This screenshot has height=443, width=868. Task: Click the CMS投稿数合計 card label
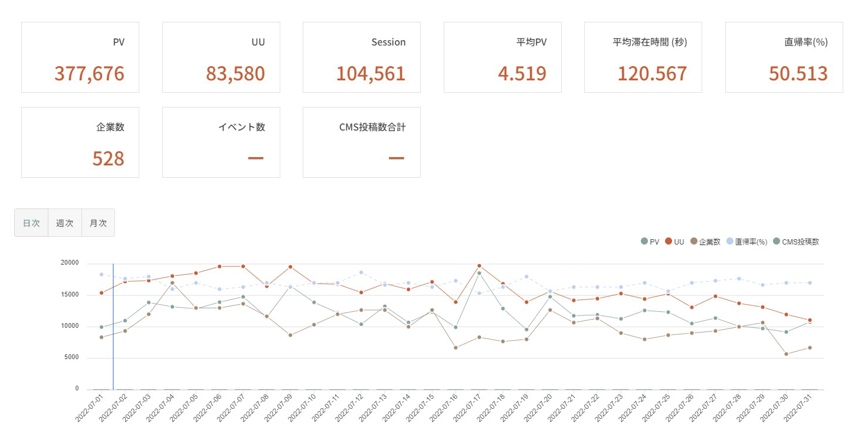(x=373, y=127)
